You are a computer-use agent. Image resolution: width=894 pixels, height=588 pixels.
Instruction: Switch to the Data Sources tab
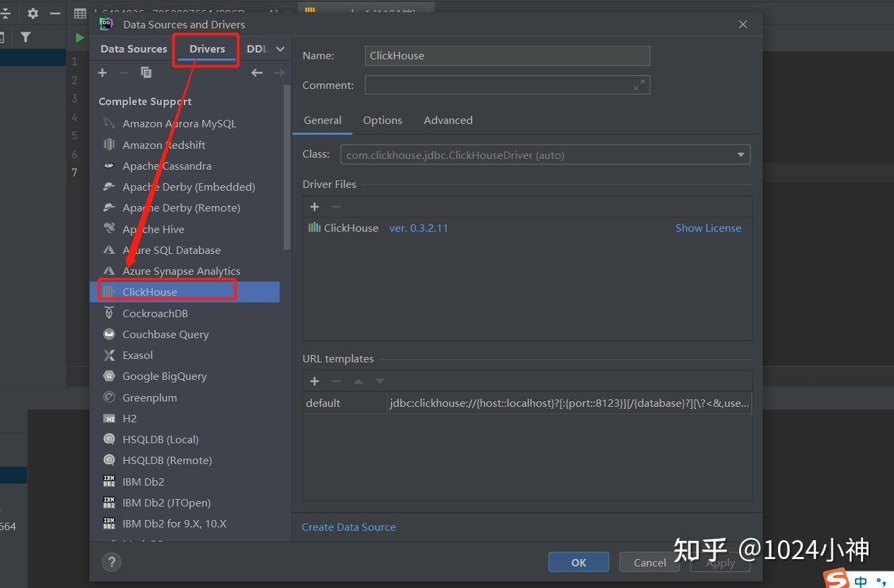click(133, 48)
